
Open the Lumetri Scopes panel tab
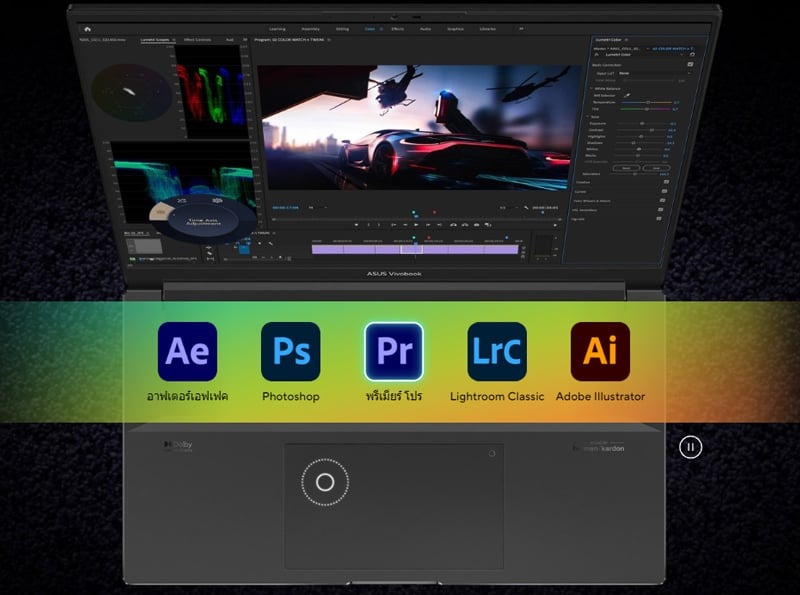tap(155, 39)
